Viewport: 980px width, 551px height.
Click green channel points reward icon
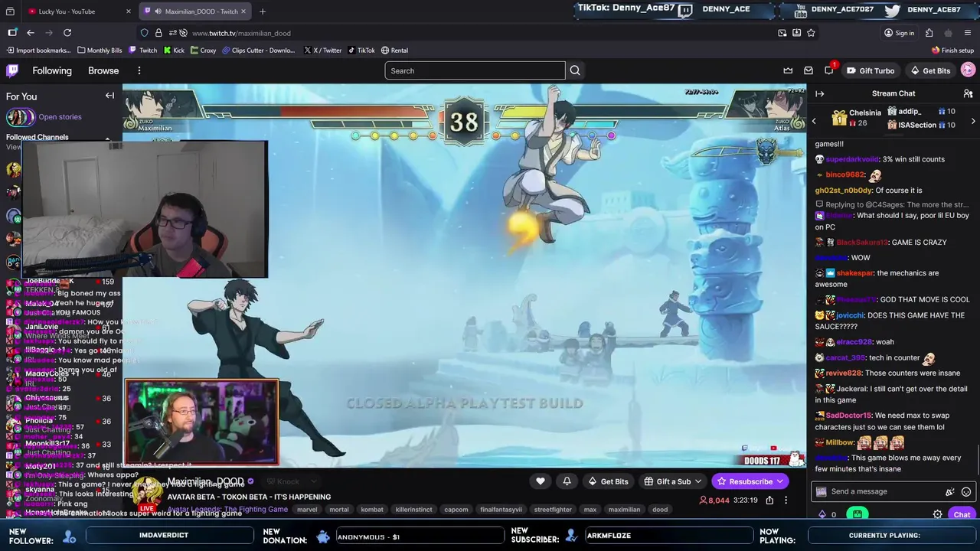tap(857, 514)
